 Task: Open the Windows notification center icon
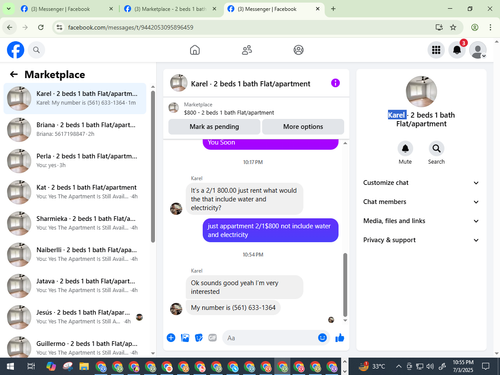[x=486, y=366]
